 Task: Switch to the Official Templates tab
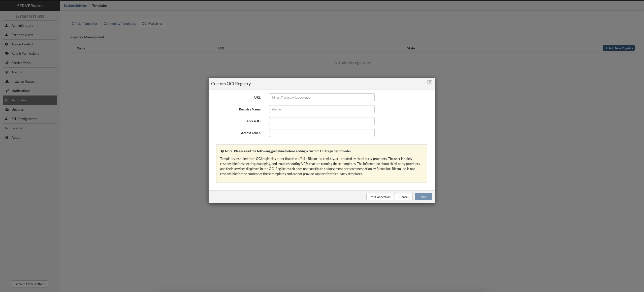(84, 23)
